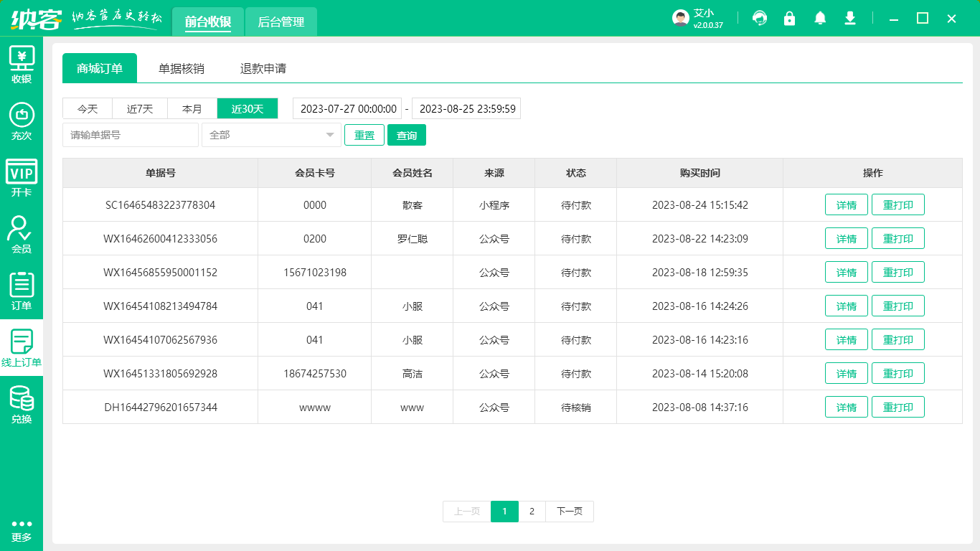Select the 单据核销 tab
Screen dimensions: 980x551
tap(182, 68)
